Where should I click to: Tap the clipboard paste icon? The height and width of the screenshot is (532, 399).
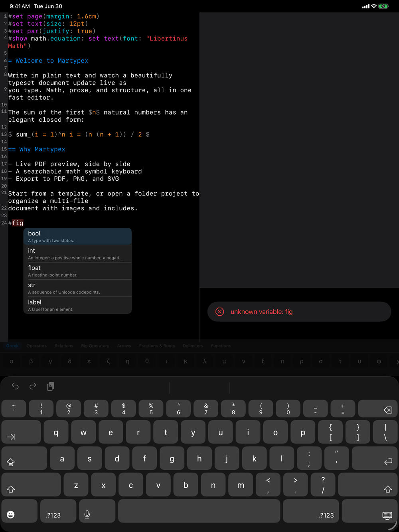click(x=51, y=386)
